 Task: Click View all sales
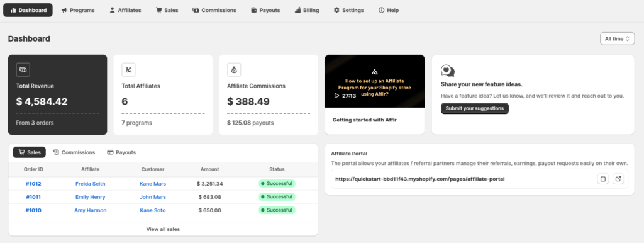click(163, 229)
